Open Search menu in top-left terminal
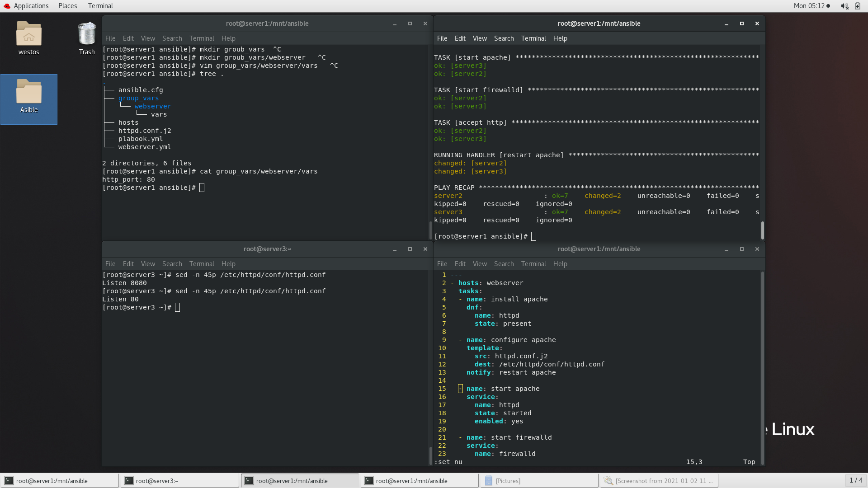 (x=172, y=38)
